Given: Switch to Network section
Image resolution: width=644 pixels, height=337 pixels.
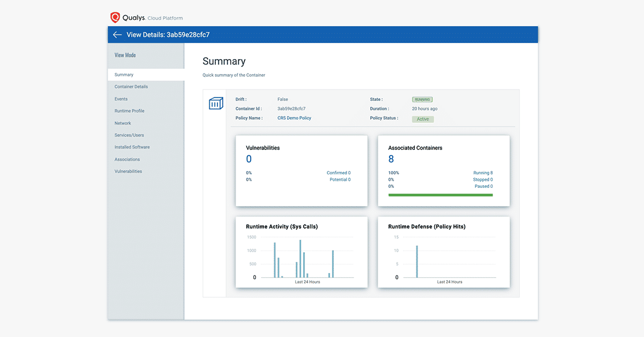Looking at the screenshot, I should pos(122,123).
